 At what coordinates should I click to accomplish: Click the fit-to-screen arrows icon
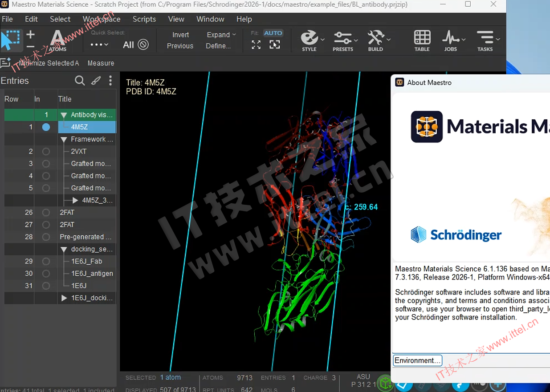click(x=256, y=44)
